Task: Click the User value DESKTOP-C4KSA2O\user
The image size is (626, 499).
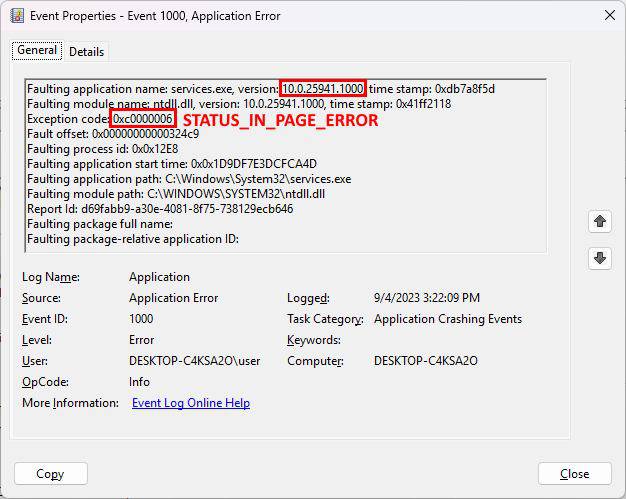Action: (194, 361)
